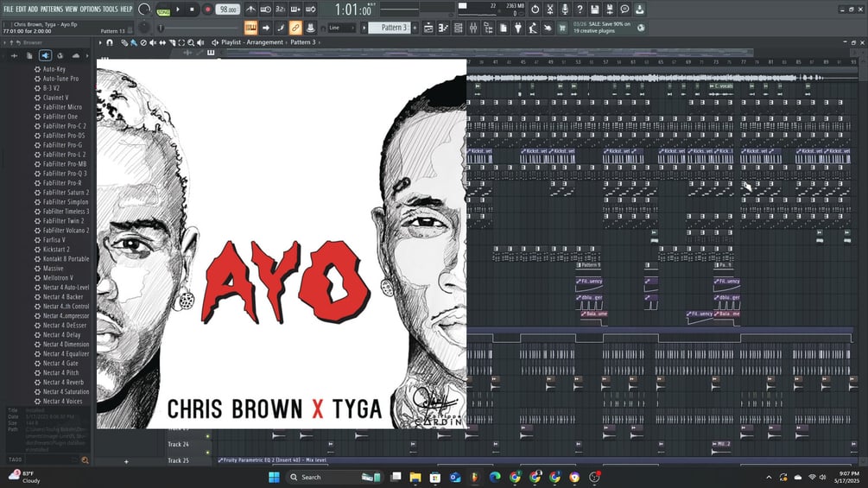Click the SALE creative plugins news banner

(x=602, y=28)
